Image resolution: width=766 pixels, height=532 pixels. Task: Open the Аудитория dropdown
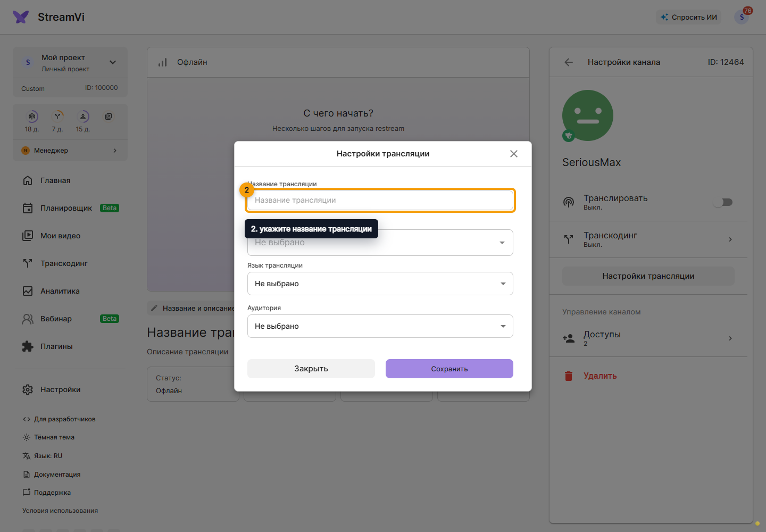point(380,326)
